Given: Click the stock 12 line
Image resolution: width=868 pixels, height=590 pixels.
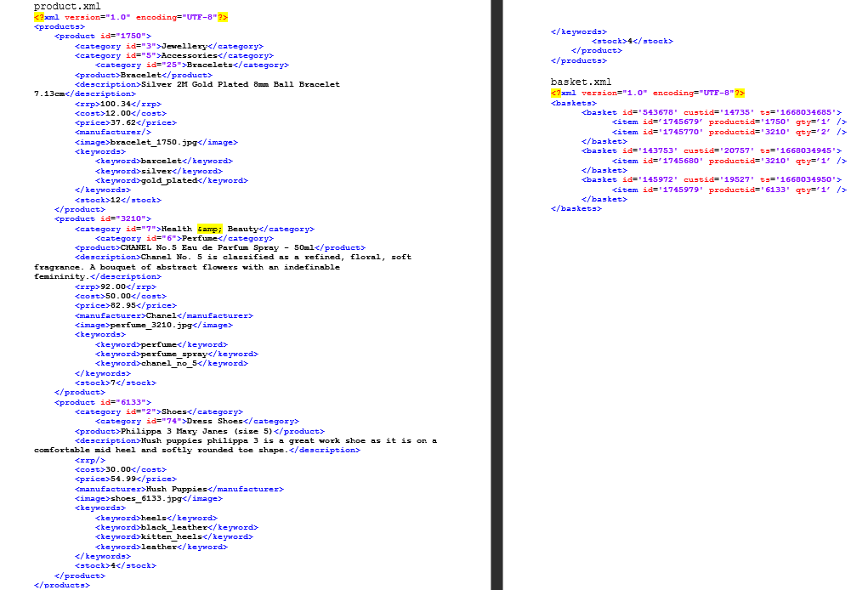Looking at the screenshot, I should pyautogui.click(x=118, y=201).
